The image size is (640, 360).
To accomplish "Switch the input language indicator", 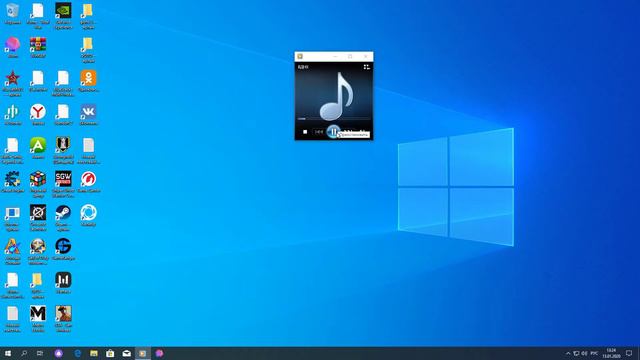I will (x=594, y=353).
